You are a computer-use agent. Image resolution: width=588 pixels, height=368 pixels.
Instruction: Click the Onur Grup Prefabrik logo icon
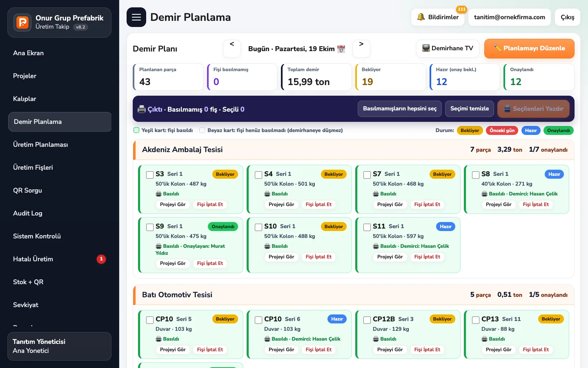22,22
